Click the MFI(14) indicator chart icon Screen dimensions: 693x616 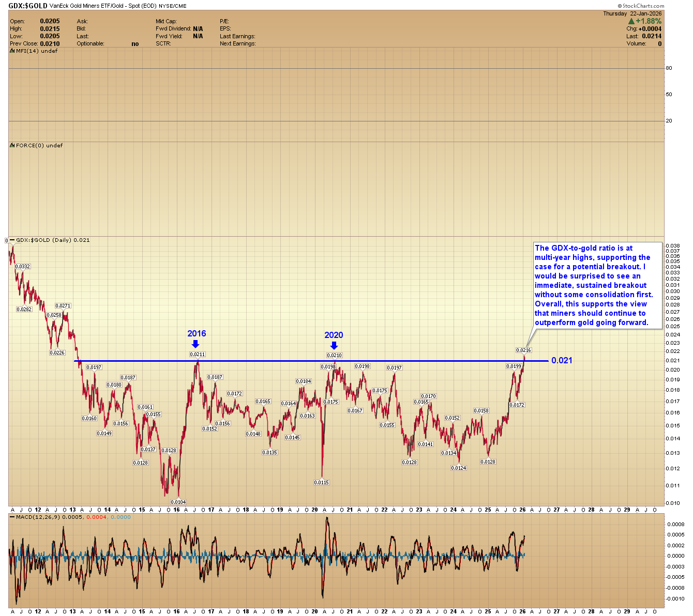11,51
